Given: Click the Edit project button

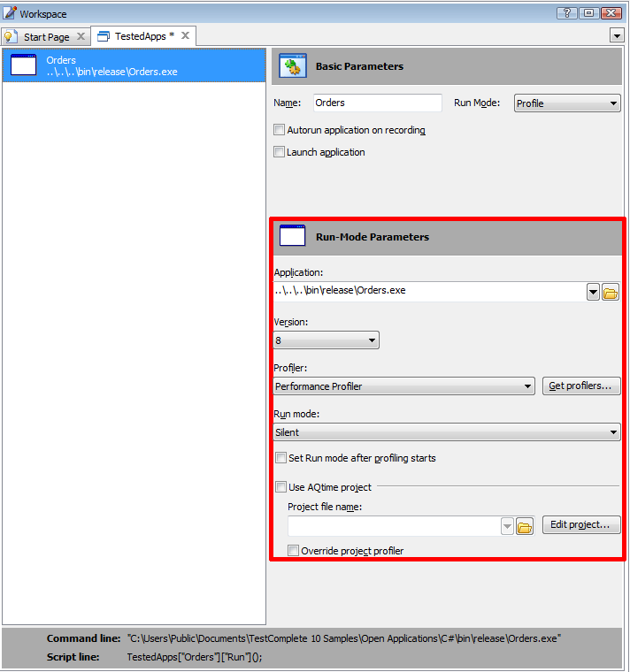Looking at the screenshot, I should pos(581,524).
